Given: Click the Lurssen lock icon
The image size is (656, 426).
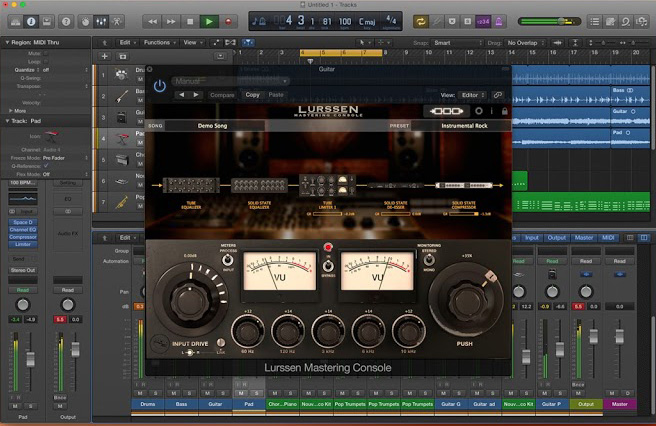Looking at the screenshot, I should 505,111.
